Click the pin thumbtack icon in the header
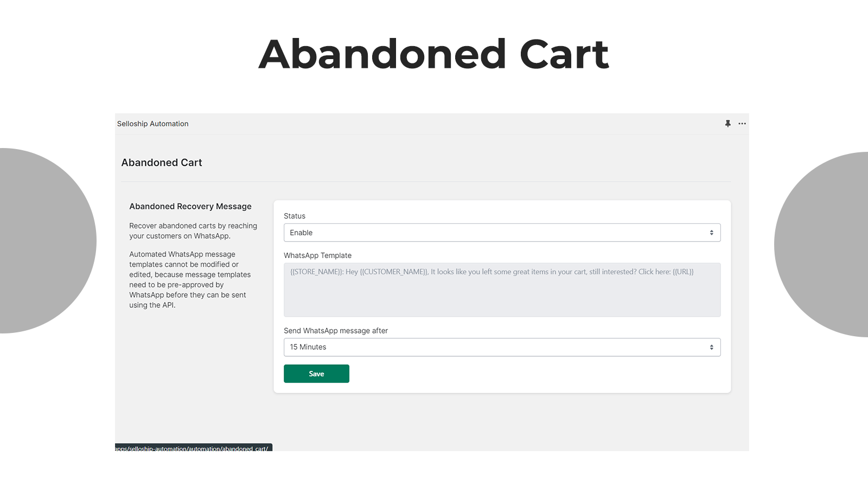868x488 pixels. pos(727,124)
